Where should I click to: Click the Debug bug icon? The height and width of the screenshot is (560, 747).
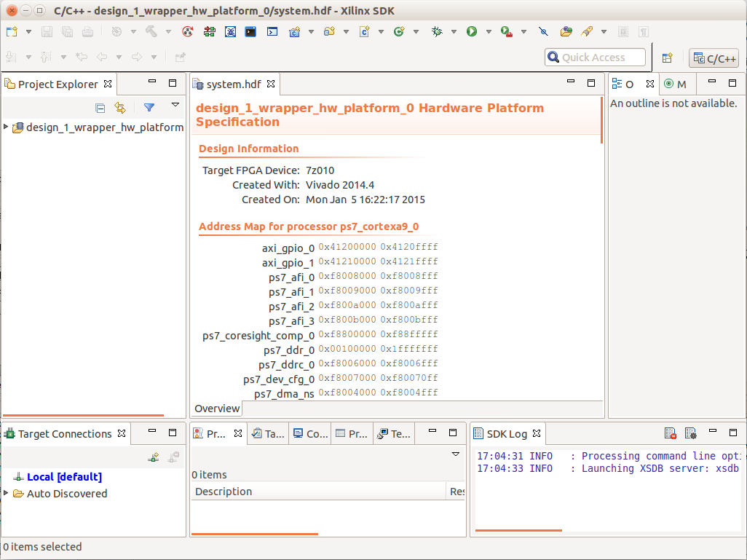(436, 32)
